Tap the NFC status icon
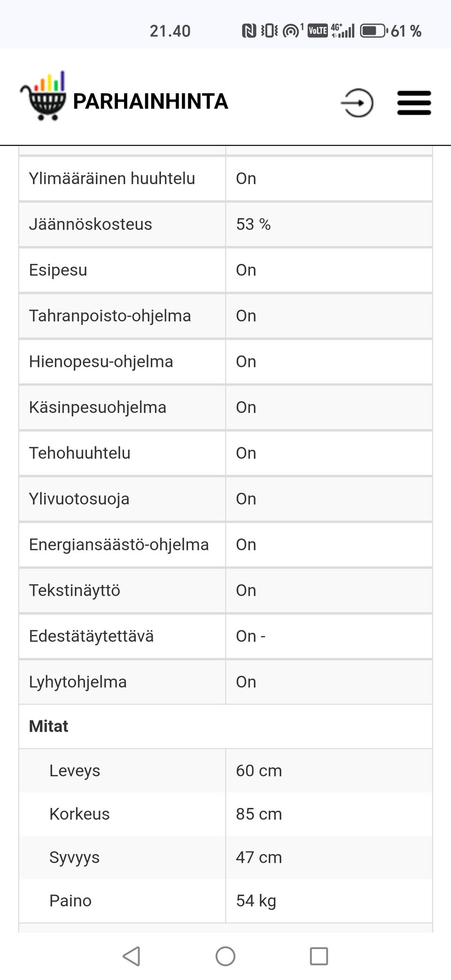The height and width of the screenshot is (980, 451). [249, 31]
